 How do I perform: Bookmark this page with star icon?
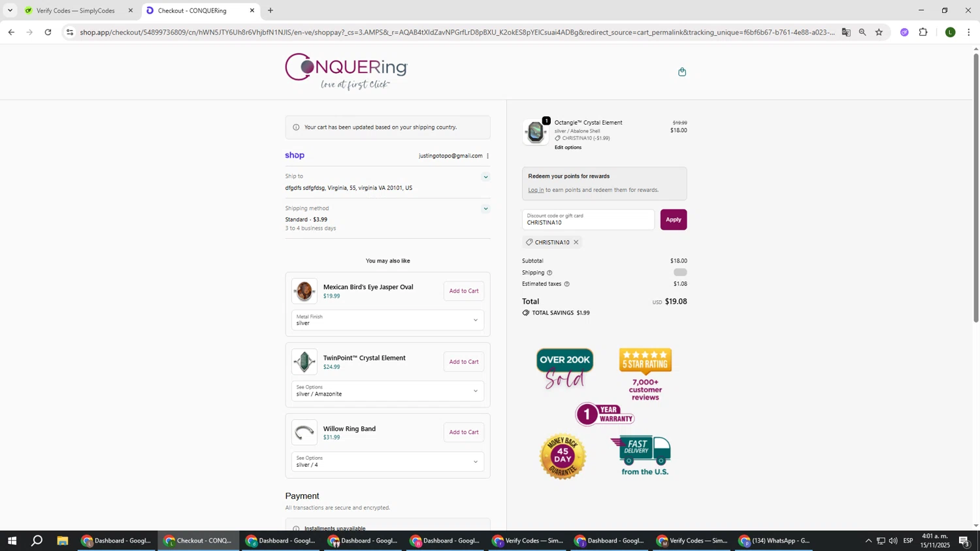click(x=879, y=32)
